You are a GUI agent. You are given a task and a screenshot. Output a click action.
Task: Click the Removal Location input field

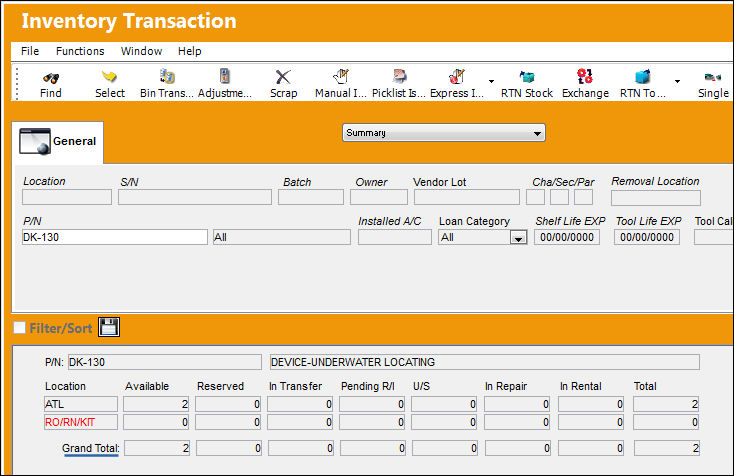click(x=656, y=198)
